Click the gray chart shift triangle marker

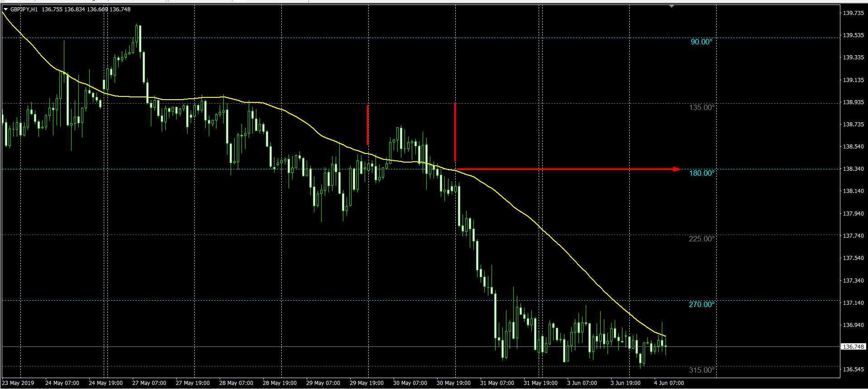click(x=671, y=6)
